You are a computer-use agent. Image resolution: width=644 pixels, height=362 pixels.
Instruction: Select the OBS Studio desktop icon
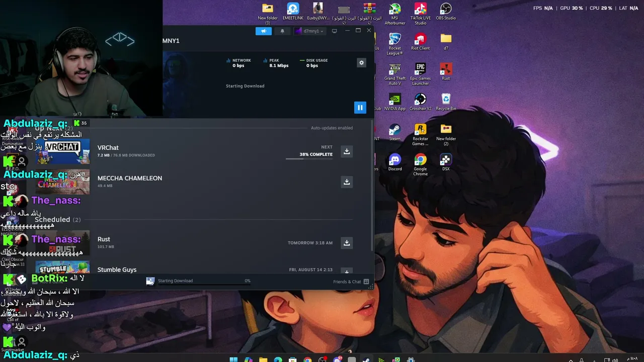pos(446,12)
